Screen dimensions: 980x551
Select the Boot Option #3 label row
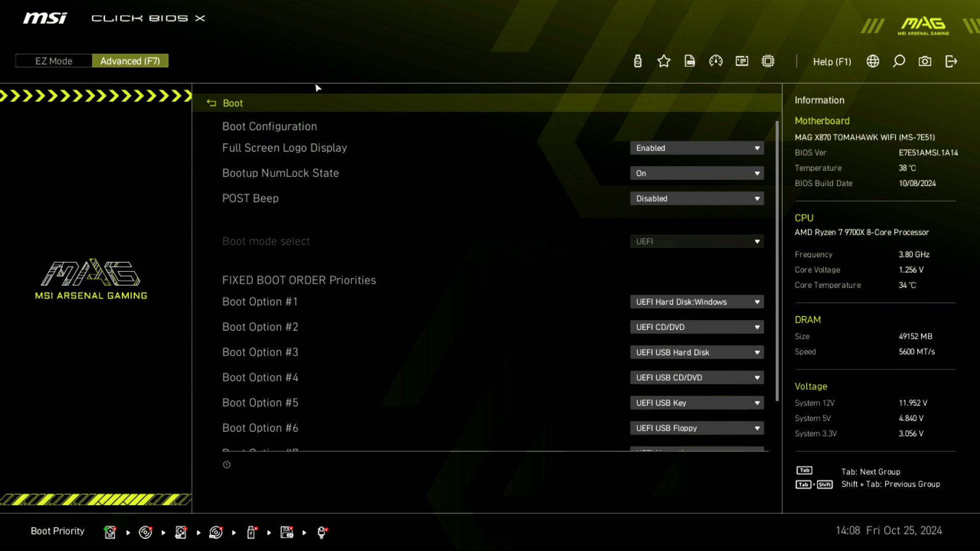(x=260, y=353)
